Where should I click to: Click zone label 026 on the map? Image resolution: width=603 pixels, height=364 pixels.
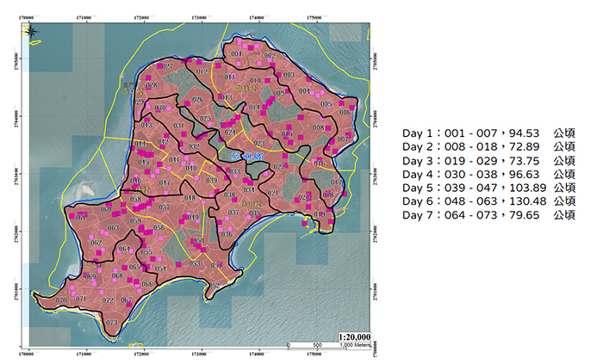point(197,100)
